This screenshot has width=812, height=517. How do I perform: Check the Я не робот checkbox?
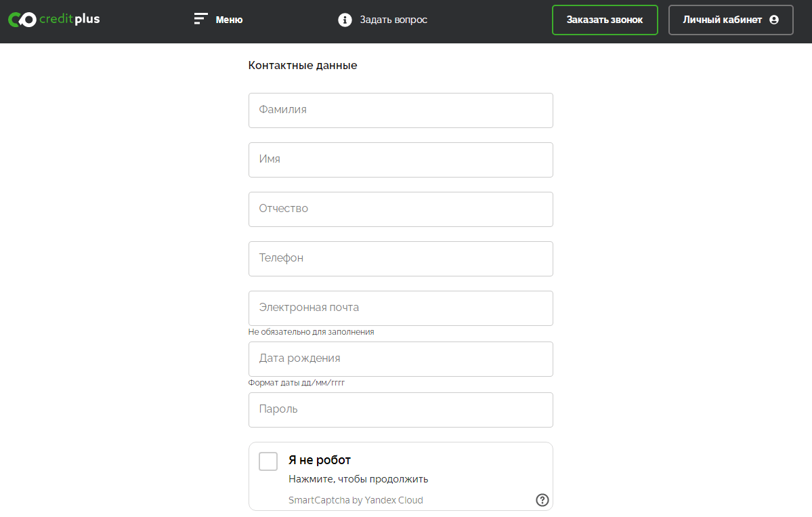268,461
